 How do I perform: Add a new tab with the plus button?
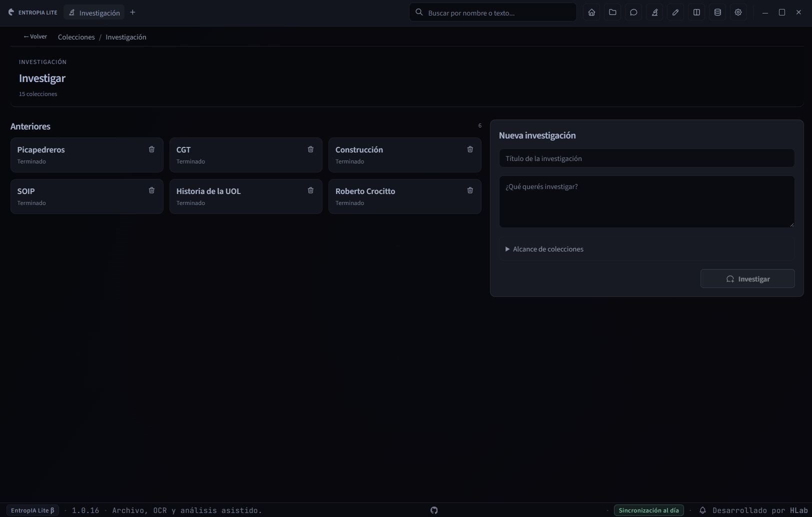pyautogui.click(x=132, y=12)
